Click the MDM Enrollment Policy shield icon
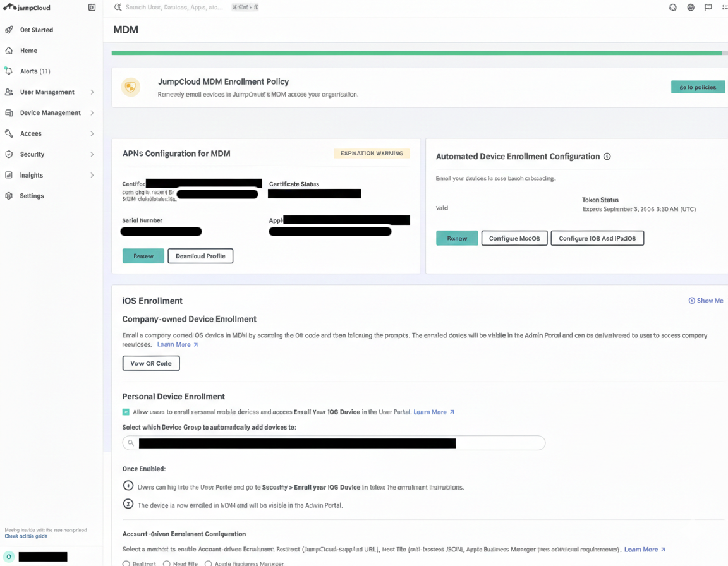The height and width of the screenshot is (566, 728). [x=131, y=87]
